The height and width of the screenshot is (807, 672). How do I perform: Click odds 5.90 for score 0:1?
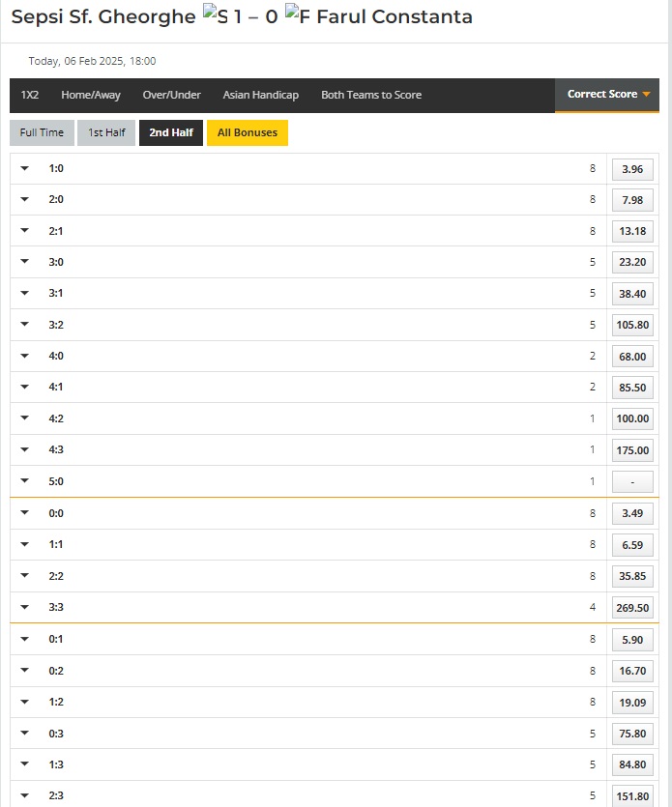point(632,640)
